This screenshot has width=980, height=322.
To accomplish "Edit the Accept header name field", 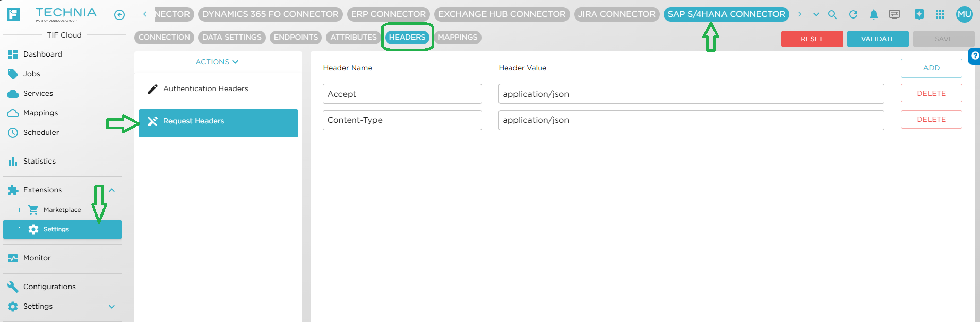I will pos(402,94).
